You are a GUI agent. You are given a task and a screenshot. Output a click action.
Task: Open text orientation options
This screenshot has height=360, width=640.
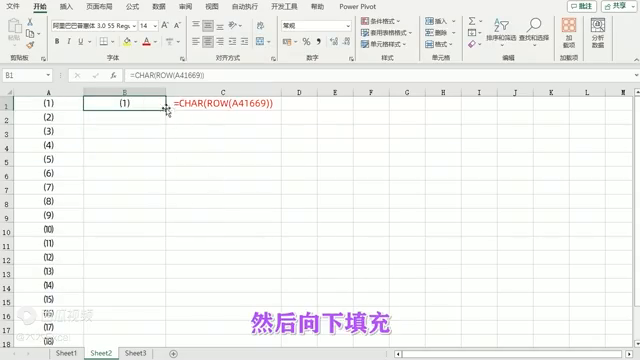click(234, 25)
